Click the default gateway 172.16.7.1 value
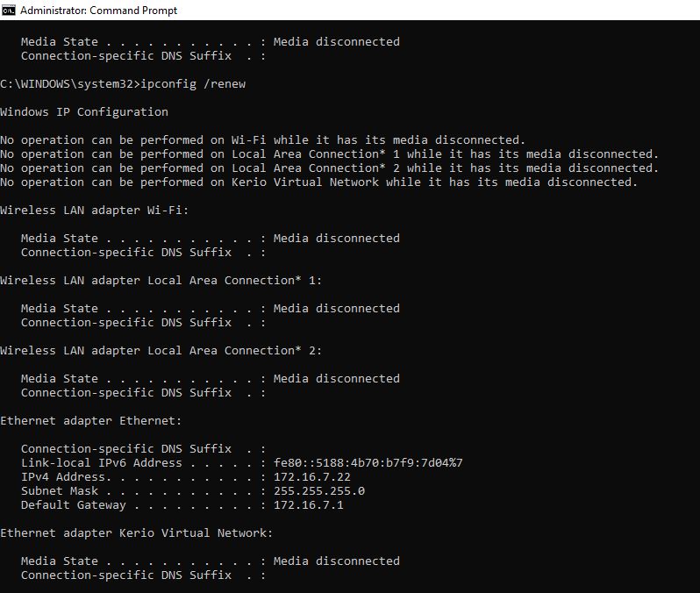This screenshot has height=593, width=700. click(309, 505)
